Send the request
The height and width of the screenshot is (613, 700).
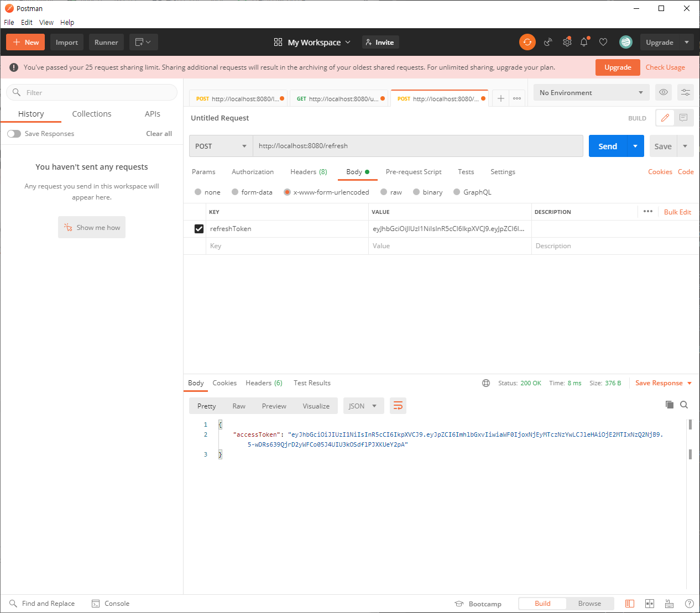608,146
